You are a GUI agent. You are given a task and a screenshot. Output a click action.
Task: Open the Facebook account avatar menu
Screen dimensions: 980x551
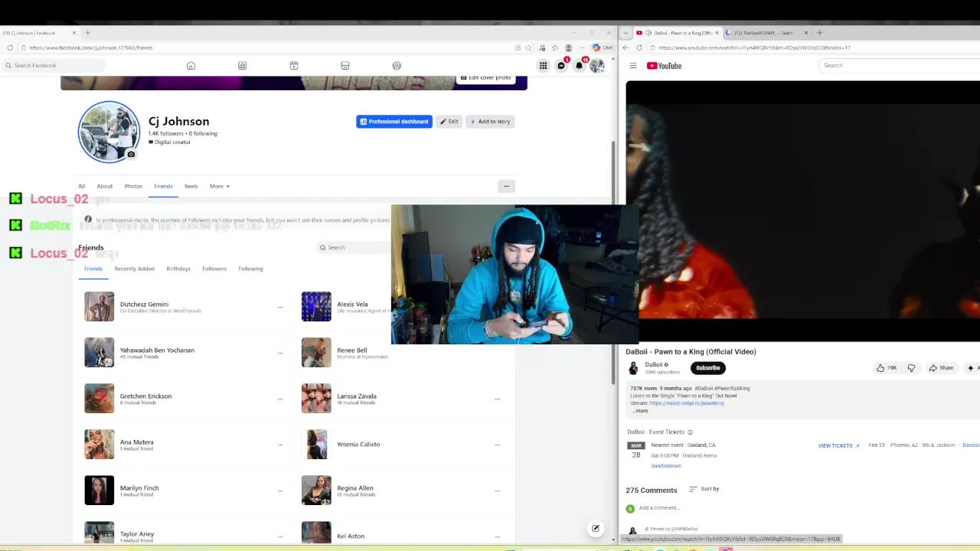pyautogui.click(x=597, y=66)
